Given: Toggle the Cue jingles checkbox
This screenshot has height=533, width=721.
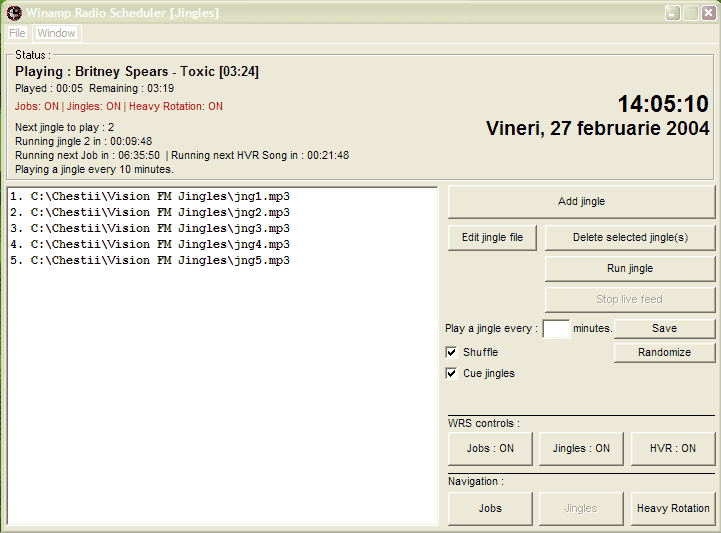Looking at the screenshot, I should coord(452,373).
